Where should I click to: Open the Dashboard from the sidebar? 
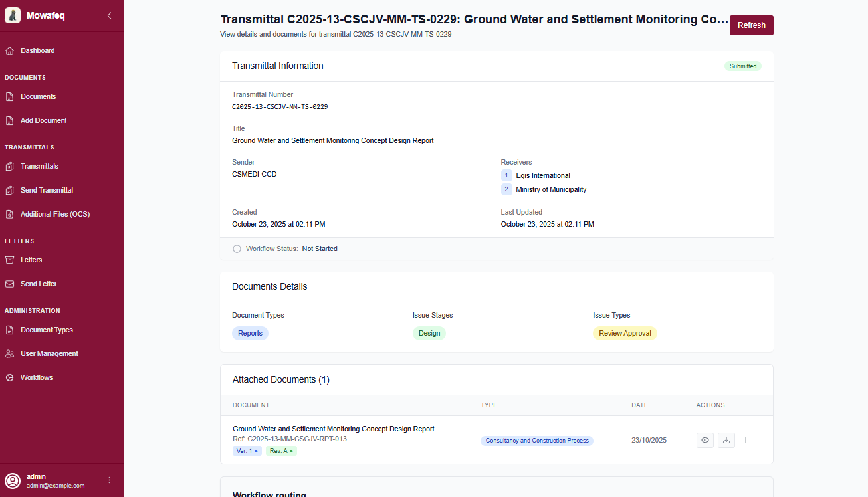click(x=37, y=50)
